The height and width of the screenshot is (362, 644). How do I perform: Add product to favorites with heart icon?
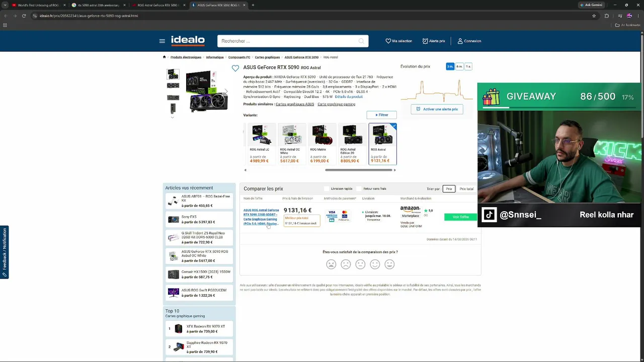[235, 68]
